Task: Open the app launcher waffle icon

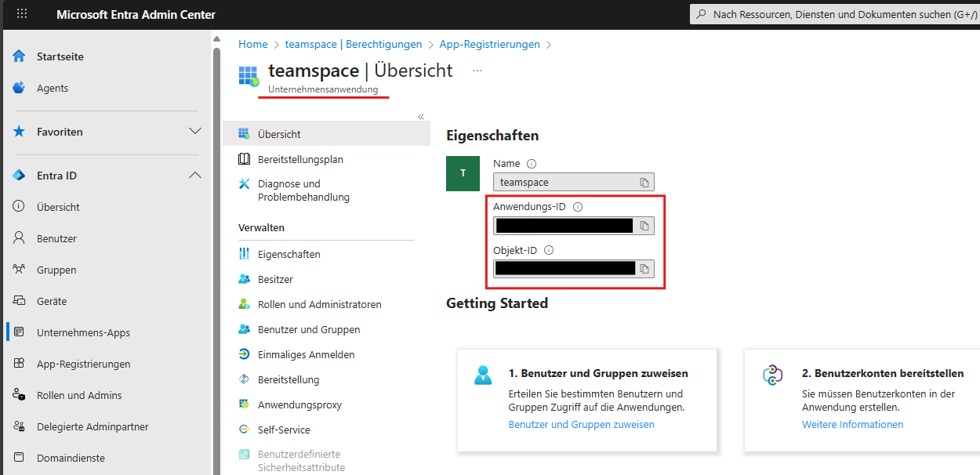Action: (x=22, y=14)
